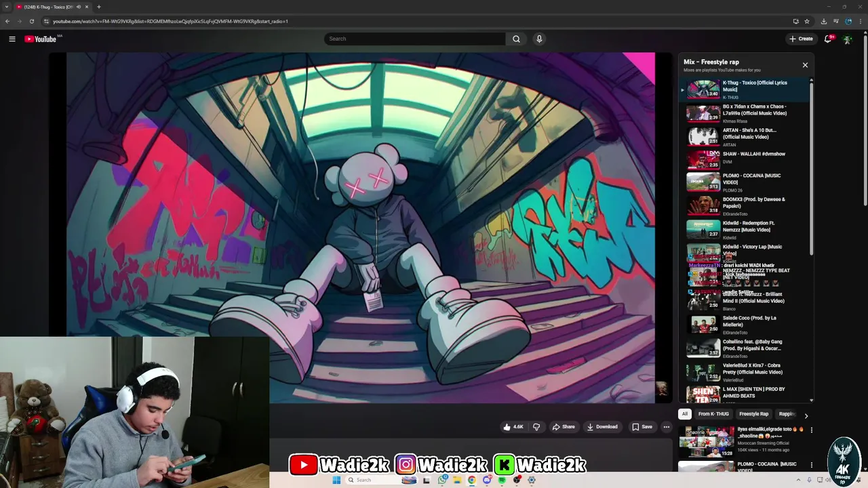Screen dimensions: 868x488
Task: Expand the tab search dropdown arrow
Action: [7, 7]
